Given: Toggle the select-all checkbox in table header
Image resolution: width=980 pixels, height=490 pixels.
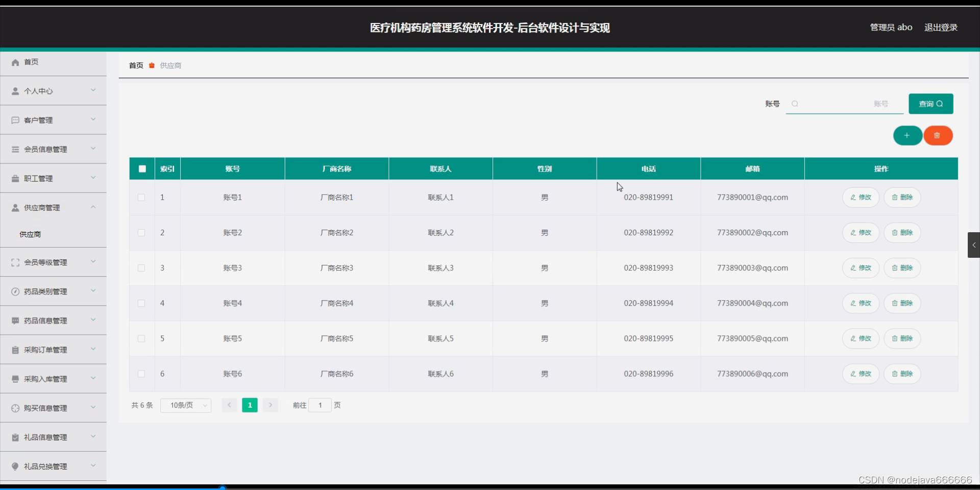Looking at the screenshot, I should pos(142,169).
